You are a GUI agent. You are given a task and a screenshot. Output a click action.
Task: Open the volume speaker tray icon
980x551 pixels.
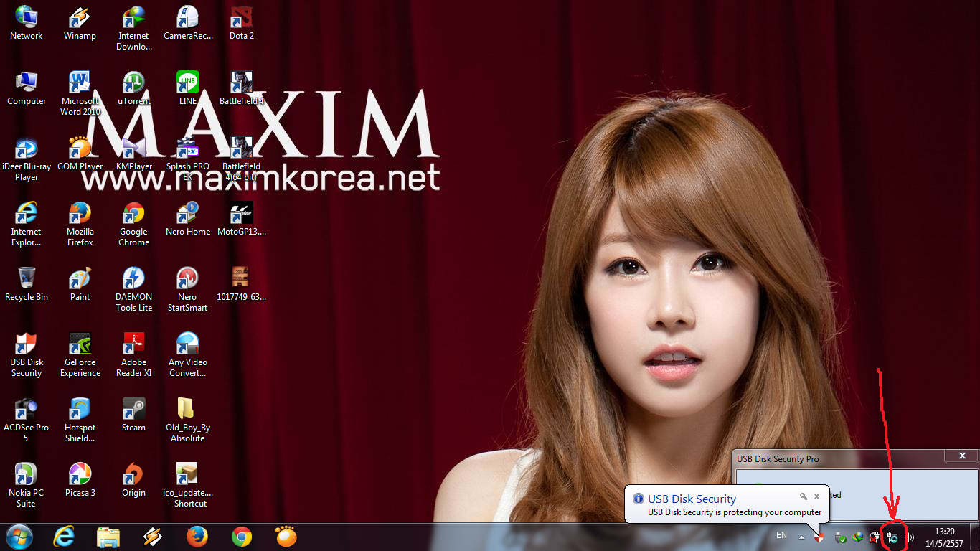click(x=910, y=537)
